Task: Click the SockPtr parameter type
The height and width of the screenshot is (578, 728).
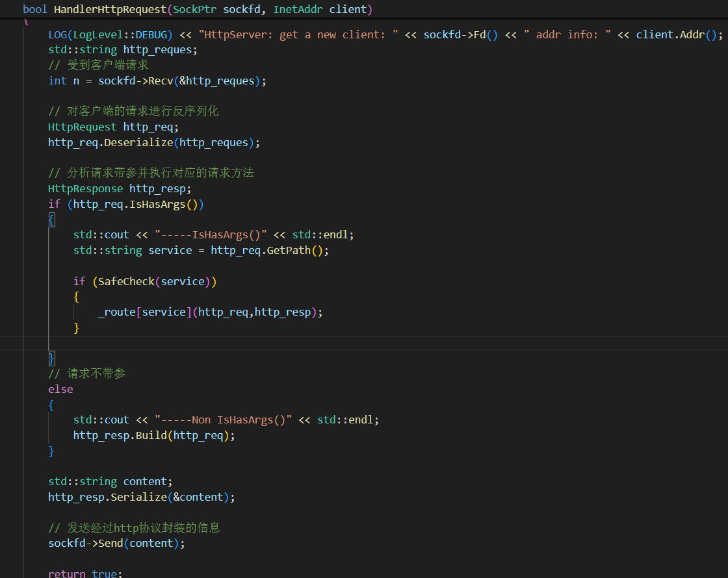Action: [x=194, y=9]
